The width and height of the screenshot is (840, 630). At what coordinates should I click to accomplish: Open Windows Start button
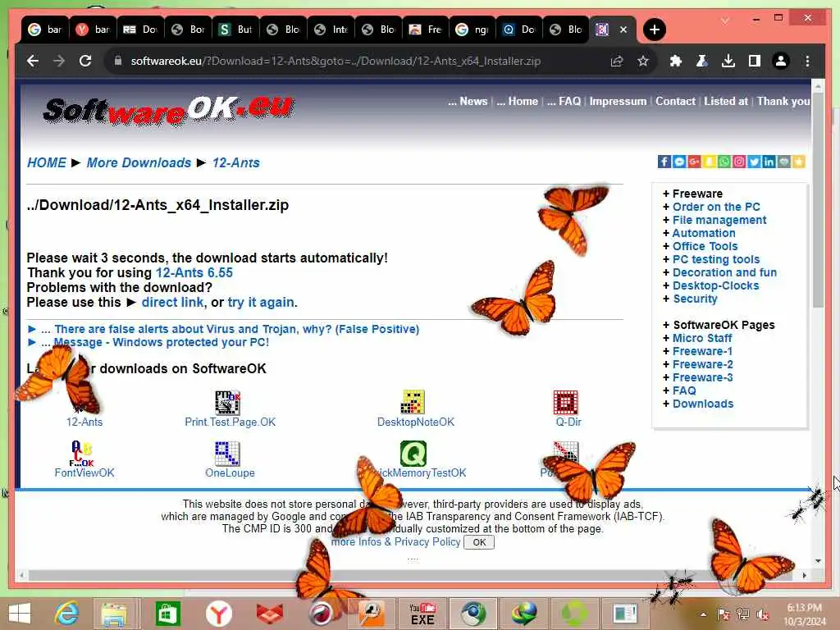pyautogui.click(x=20, y=614)
